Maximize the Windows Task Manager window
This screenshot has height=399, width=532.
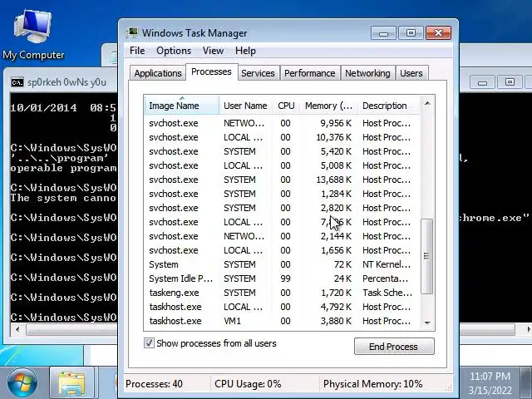tap(411, 33)
